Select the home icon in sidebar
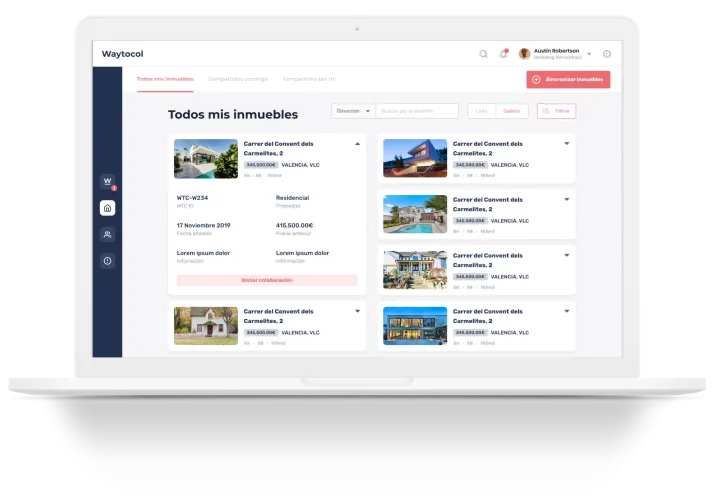Image resolution: width=720 pixels, height=497 pixels. tap(107, 208)
